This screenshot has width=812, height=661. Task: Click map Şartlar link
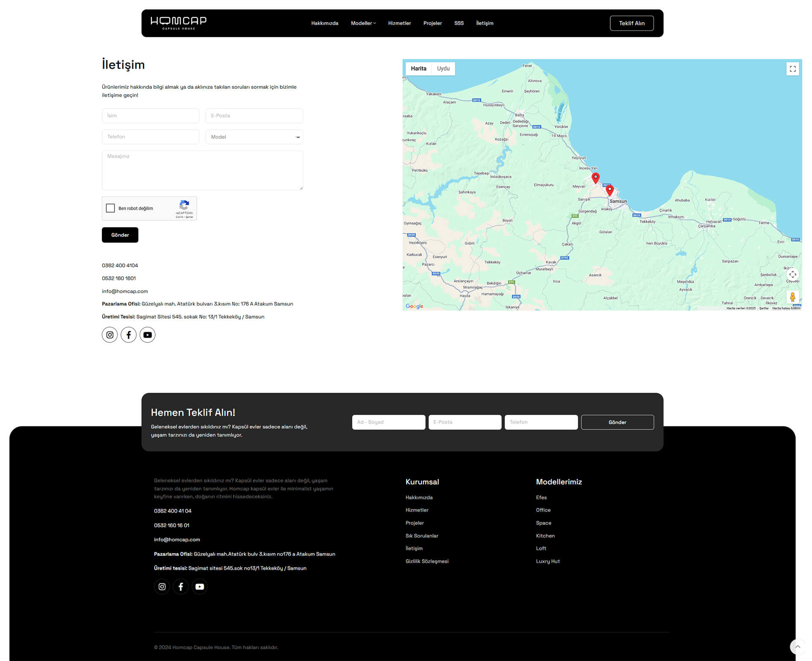tap(763, 308)
